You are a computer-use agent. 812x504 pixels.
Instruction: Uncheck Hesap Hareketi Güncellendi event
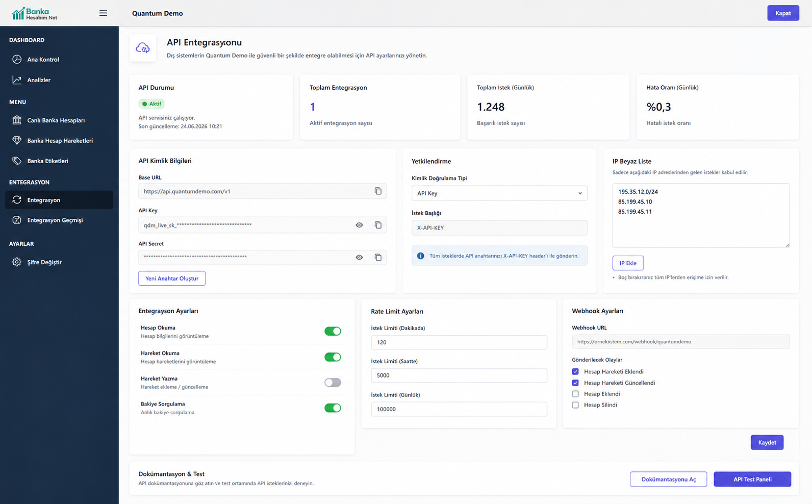coord(575,383)
